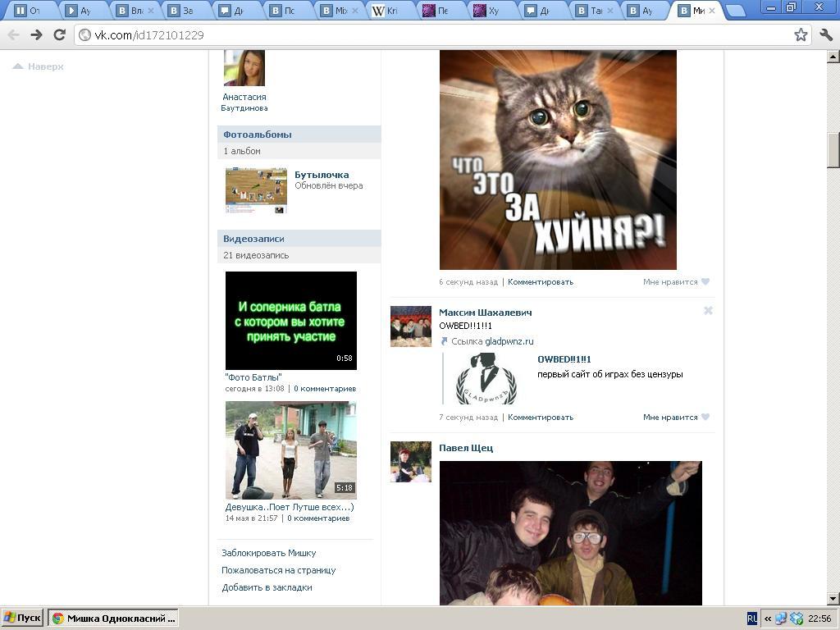Click the browser back arrow button
Screen dimensions: 840x630
coord(13,34)
